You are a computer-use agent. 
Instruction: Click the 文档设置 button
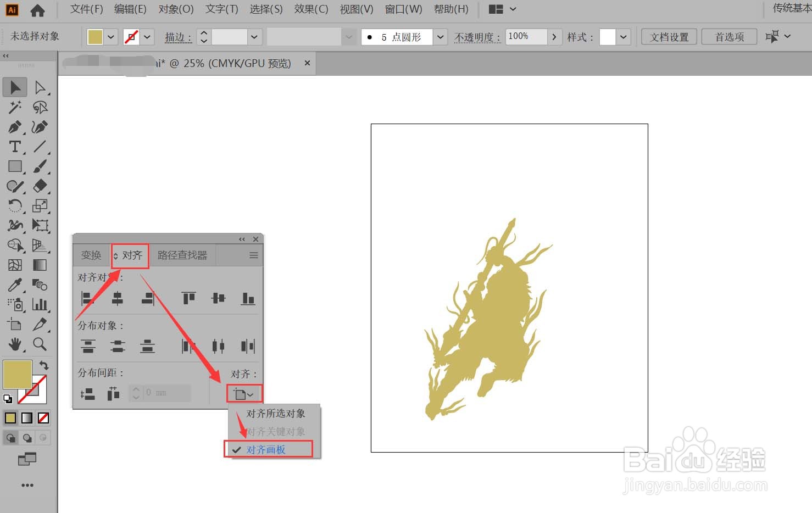(669, 37)
